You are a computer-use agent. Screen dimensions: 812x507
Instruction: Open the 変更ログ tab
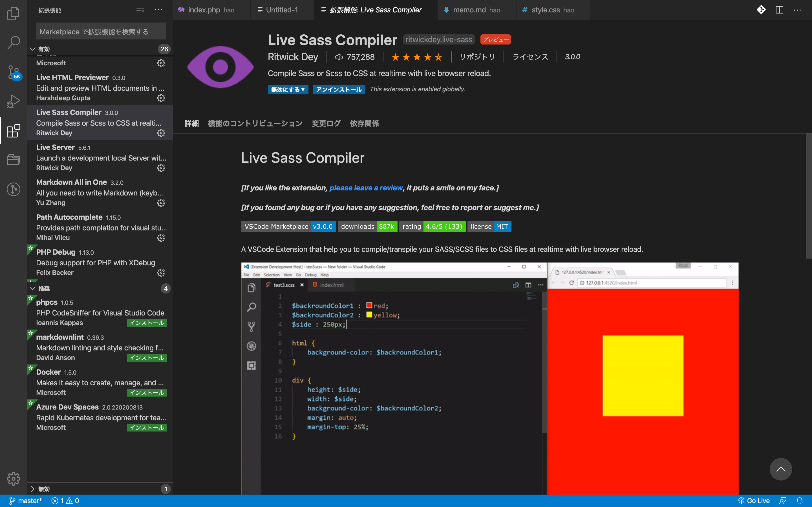[326, 123]
